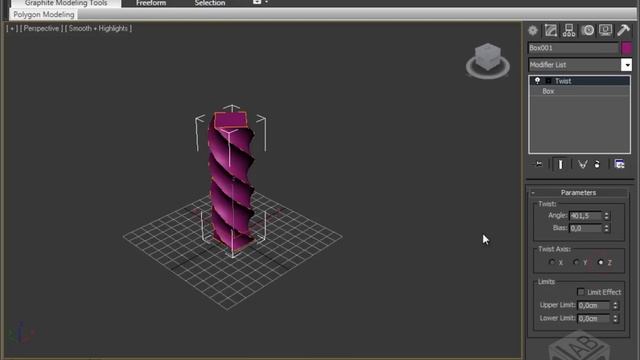Open the Perspective viewport menu

tap(41, 29)
